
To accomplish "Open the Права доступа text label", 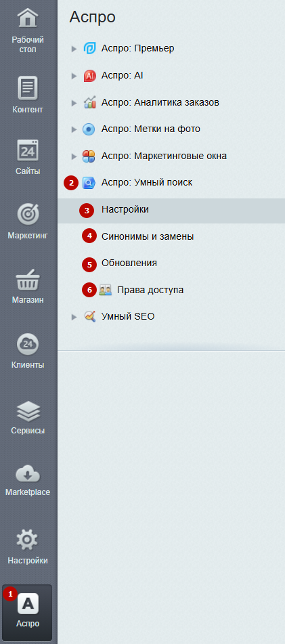I will click(x=150, y=291).
